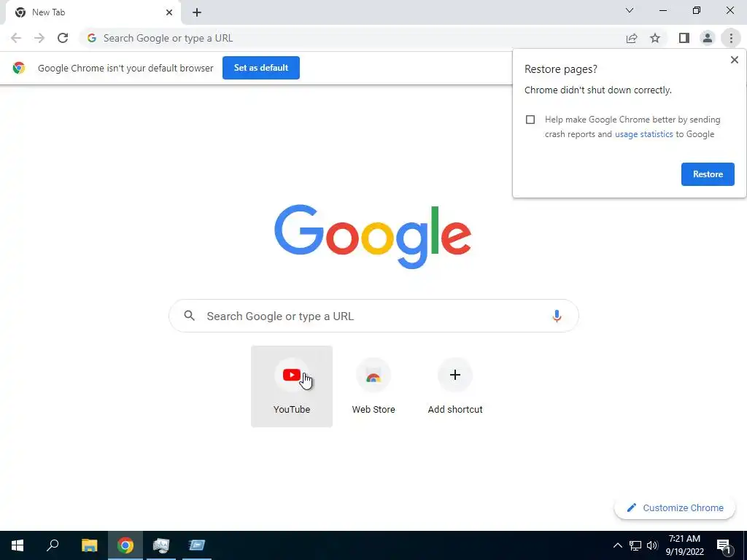Enable sending crash reports checkbox
The image size is (747, 560).
coord(530,120)
